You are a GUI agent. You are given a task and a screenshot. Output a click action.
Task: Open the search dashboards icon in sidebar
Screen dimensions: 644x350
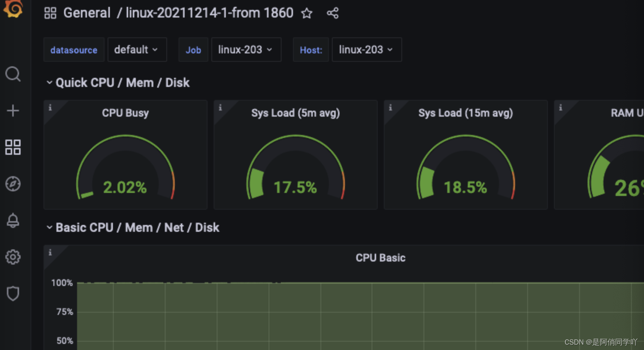(13, 74)
